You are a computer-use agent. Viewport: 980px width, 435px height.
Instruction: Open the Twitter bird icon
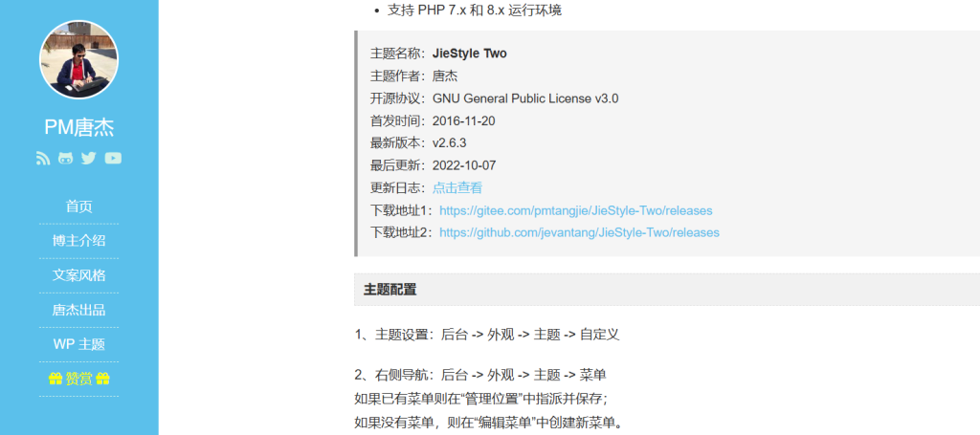[x=88, y=159]
